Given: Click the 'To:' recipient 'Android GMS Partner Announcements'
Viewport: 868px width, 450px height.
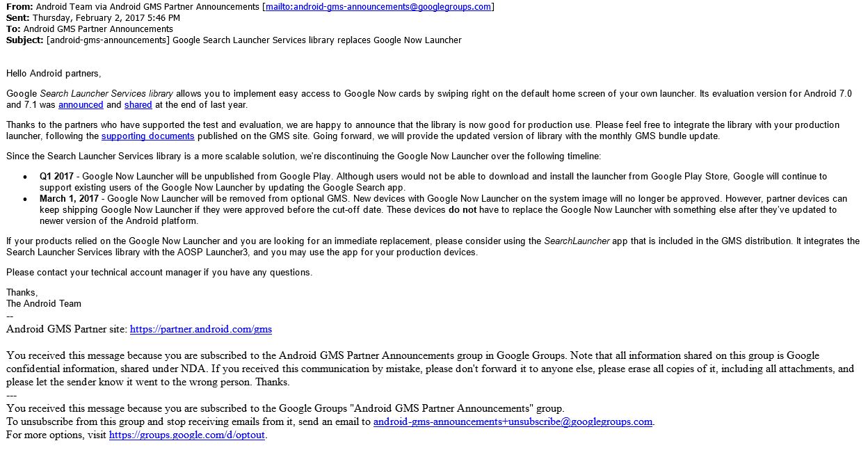Looking at the screenshot, I should pos(98,29).
